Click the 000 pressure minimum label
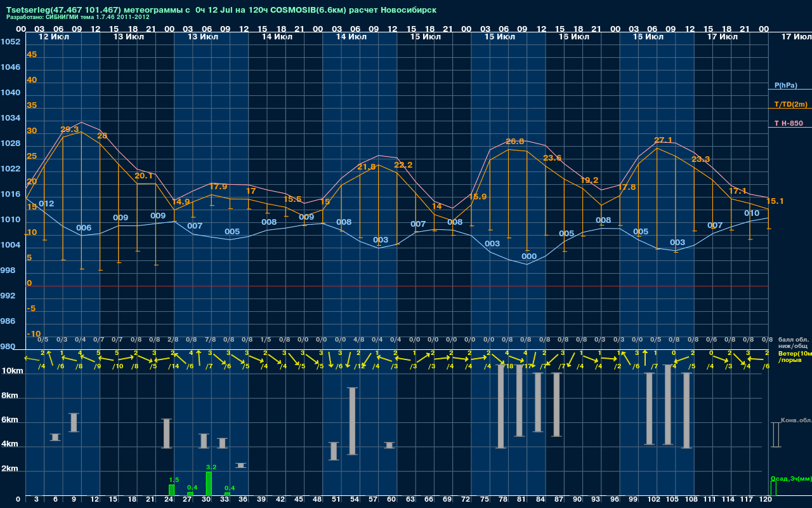 pyautogui.click(x=529, y=257)
